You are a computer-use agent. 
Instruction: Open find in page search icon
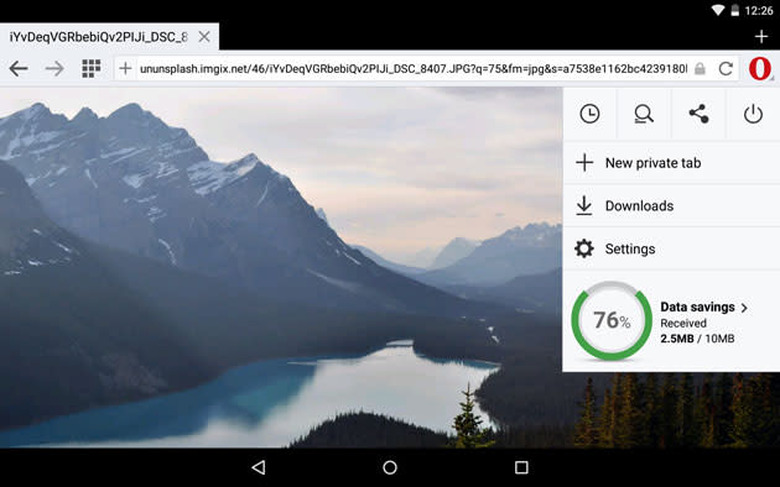point(644,114)
